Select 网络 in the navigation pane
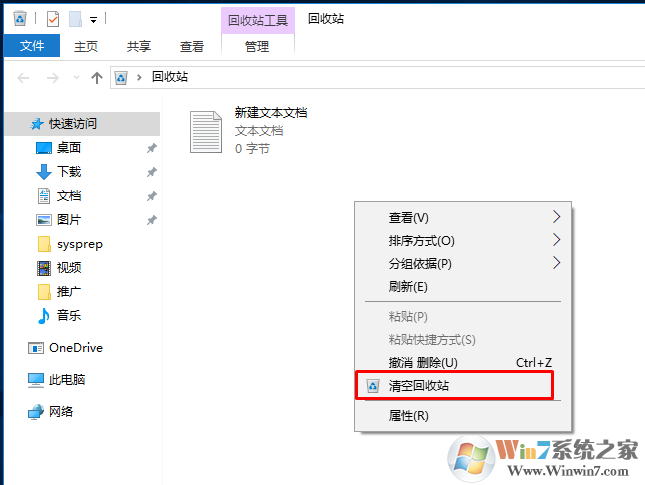This screenshot has width=645, height=485. coord(61,411)
